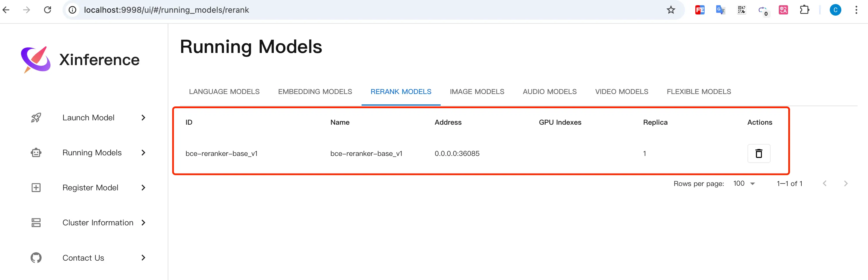Reload the page

(x=48, y=10)
